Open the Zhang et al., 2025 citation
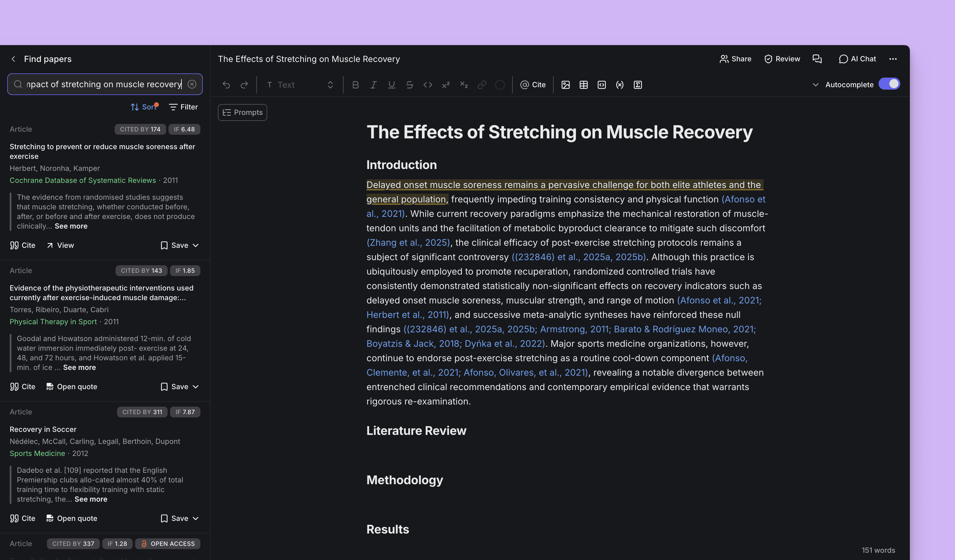Image resolution: width=955 pixels, height=560 pixels. pyautogui.click(x=408, y=243)
